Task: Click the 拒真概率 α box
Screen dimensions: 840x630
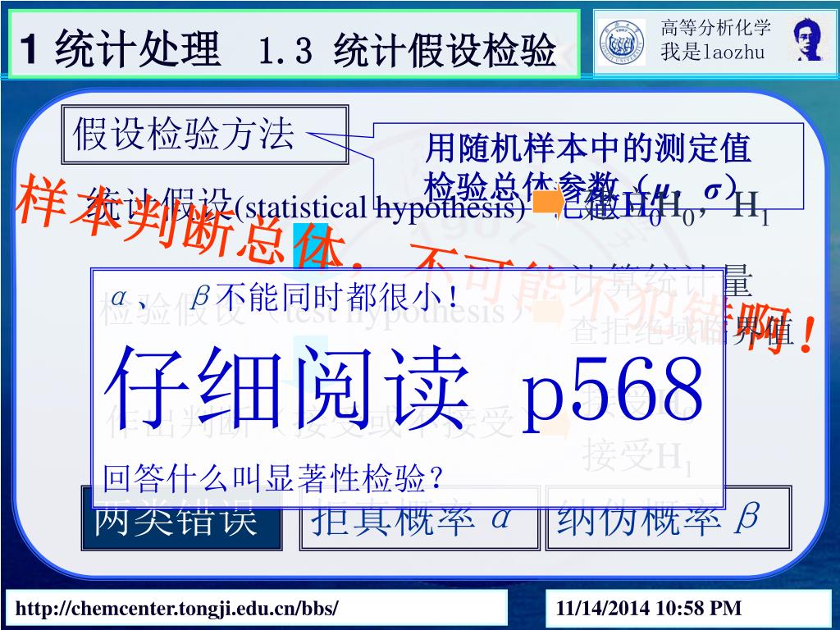Action: tap(419, 518)
